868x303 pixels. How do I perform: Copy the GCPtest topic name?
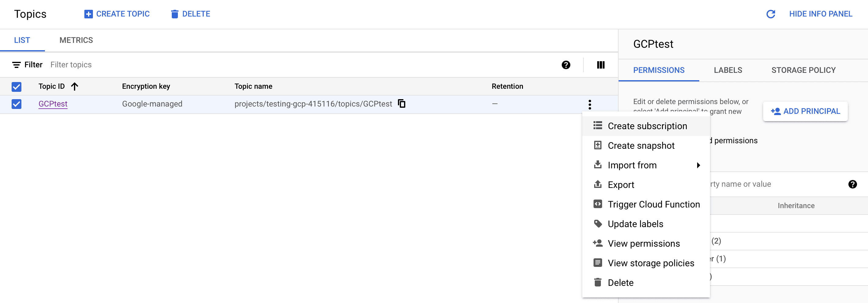(x=402, y=104)
